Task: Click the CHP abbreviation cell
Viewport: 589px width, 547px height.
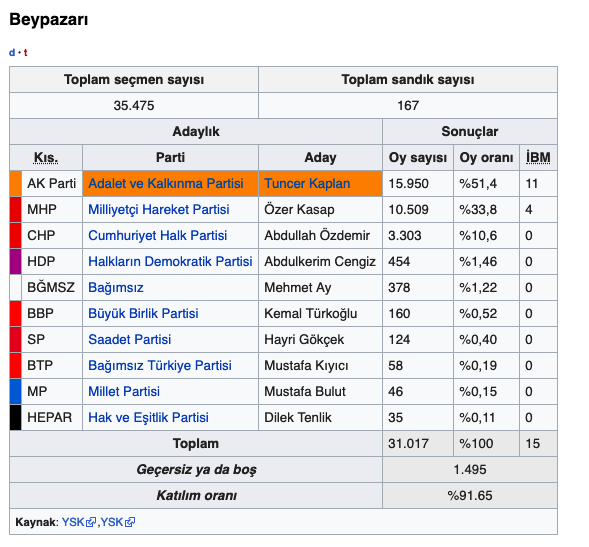Action: [x=51, y=235]
